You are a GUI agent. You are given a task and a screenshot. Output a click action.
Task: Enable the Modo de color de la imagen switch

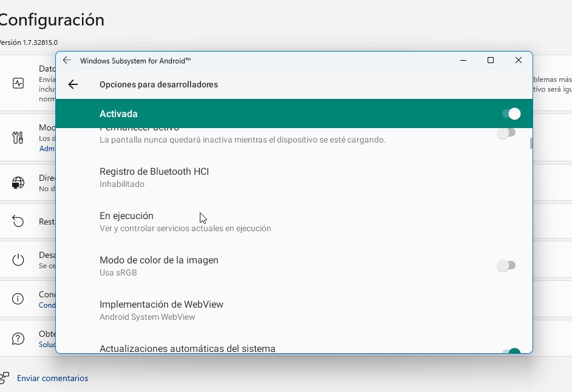[506, 265]
